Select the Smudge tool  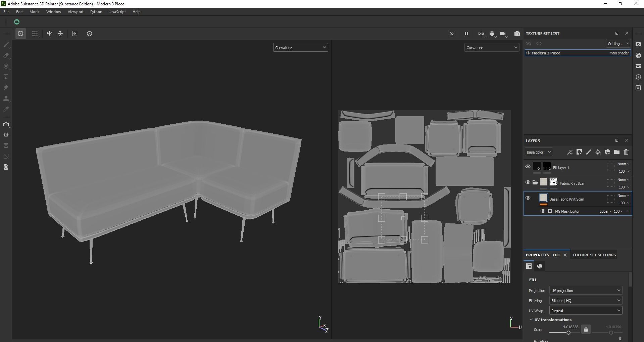6,88
